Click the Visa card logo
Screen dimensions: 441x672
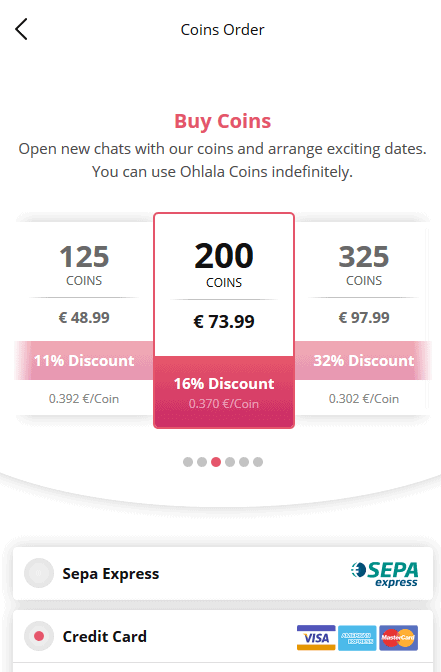316,638
